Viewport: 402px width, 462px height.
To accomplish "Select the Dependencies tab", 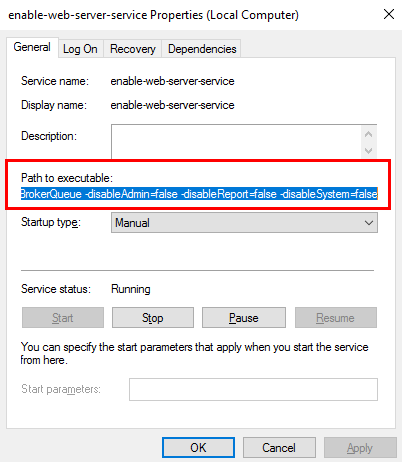I will tap(202, 49).
